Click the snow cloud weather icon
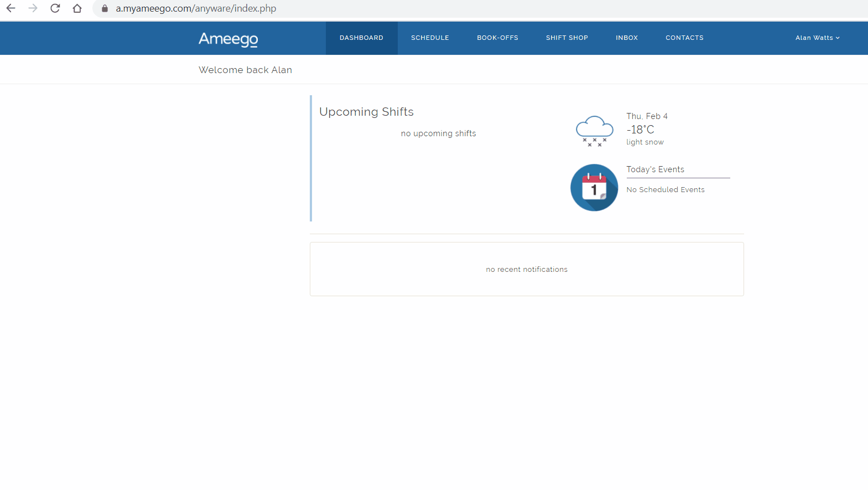The height and width of the screenshot is (490, 868). [594, 131]
